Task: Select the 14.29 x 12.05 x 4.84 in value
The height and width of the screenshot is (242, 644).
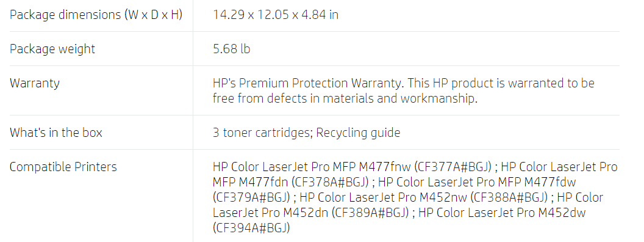Action: point(276,15)
